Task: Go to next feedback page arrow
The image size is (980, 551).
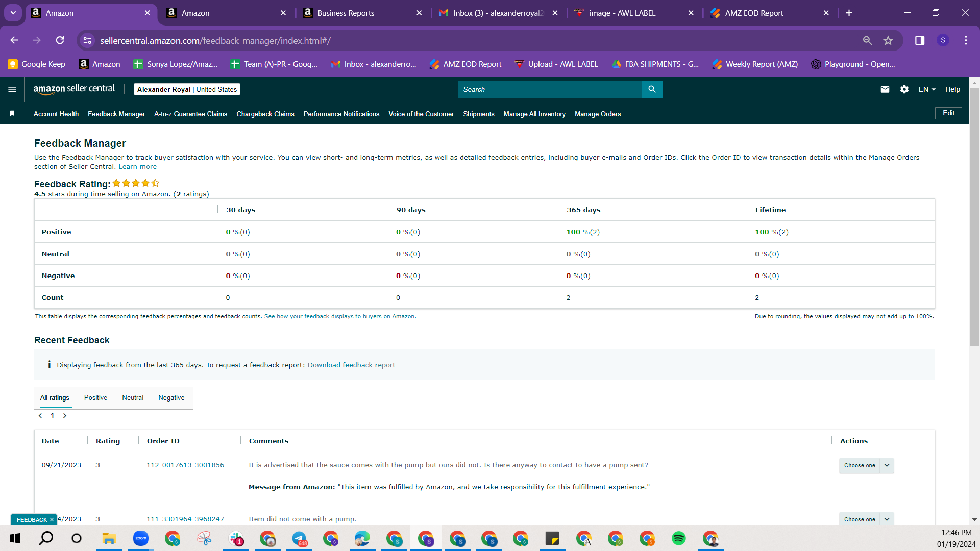Action: (65, 416)
